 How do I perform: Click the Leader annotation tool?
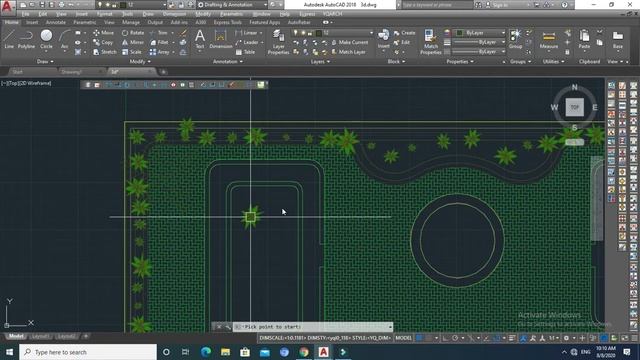tap(247, 42)
